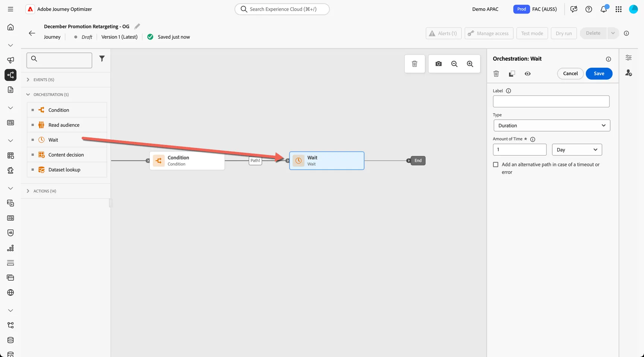The height and width of the screenshot is (357, 644).
Task: Open notifications bell
Action: pos(604,9)
